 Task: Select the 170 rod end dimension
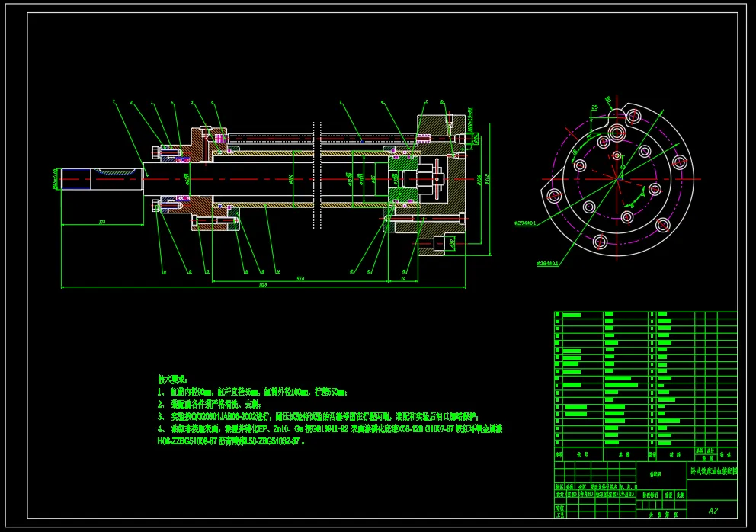pos(101,223)
